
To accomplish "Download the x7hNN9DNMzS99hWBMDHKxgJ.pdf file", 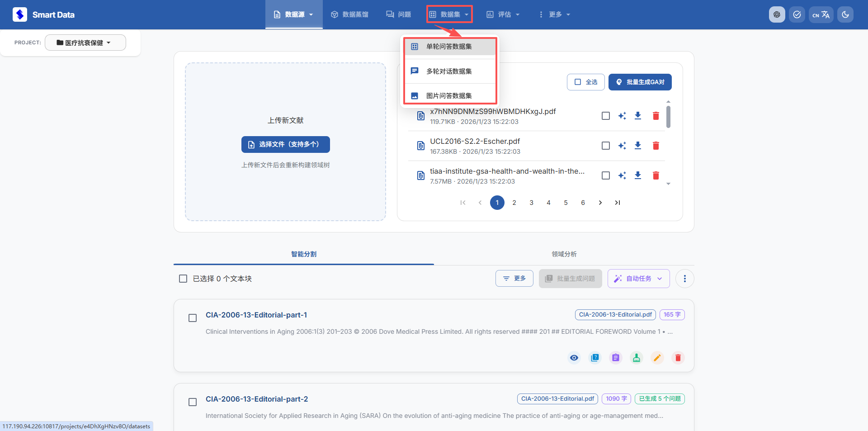I will [x=637, y=116].
